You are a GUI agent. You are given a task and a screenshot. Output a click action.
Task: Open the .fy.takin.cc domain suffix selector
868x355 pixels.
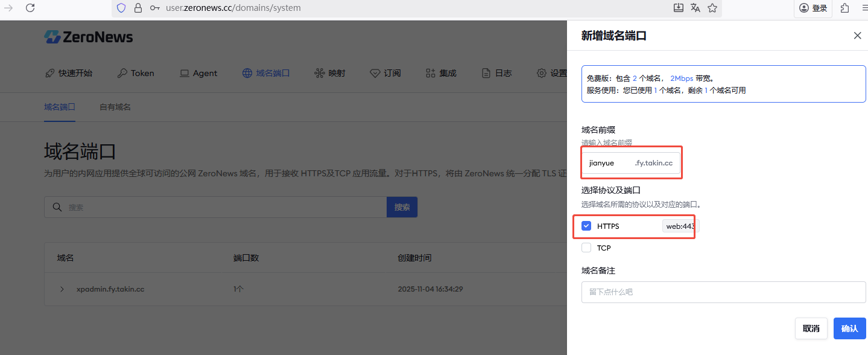(654, 163)
